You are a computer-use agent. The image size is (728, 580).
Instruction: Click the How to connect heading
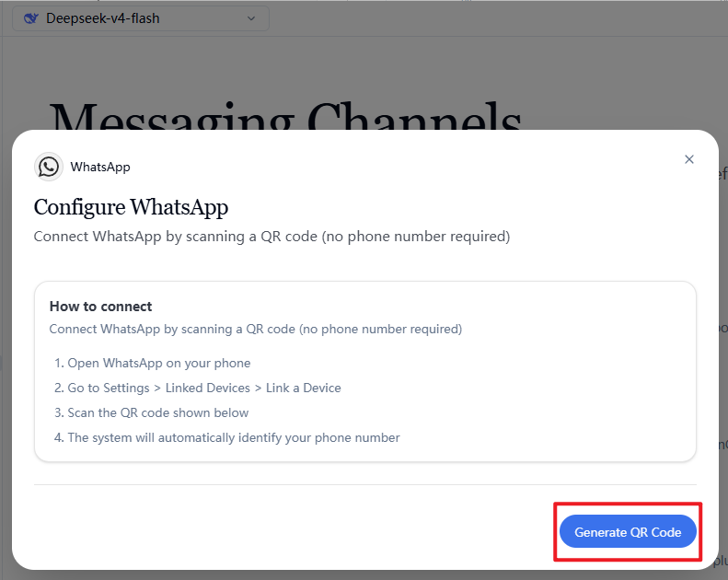tap(100, 307)
